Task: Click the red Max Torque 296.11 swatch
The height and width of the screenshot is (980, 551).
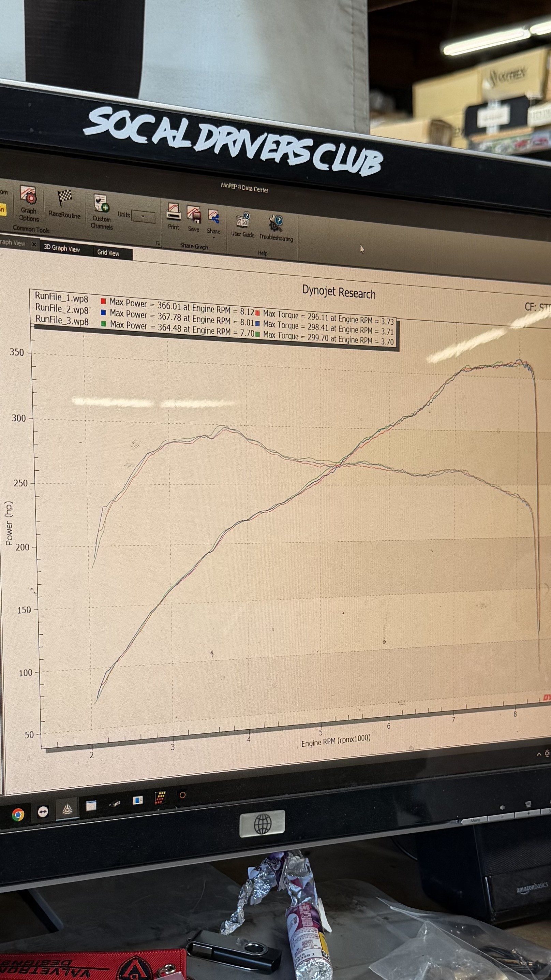Action: coord(257,313)
